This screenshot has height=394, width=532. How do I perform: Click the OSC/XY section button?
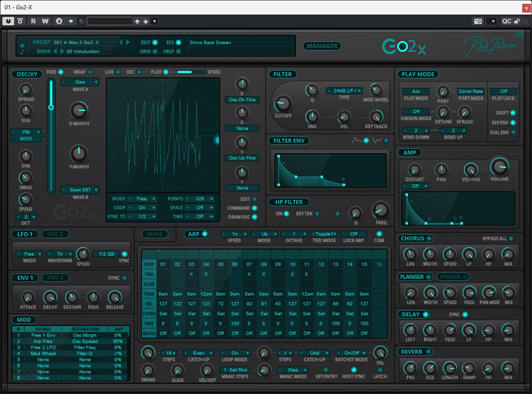[x=27, y=74]
